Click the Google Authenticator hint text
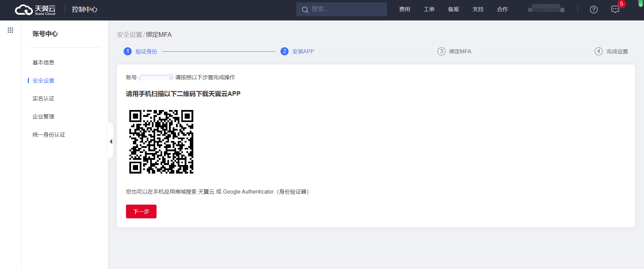The height and width of the screenshot is (269, 644). tap(217, 192)
